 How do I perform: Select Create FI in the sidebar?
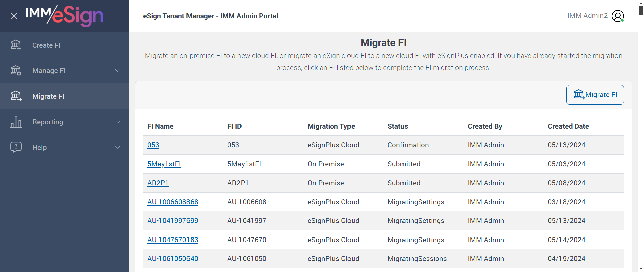click(x=46, y=45)
